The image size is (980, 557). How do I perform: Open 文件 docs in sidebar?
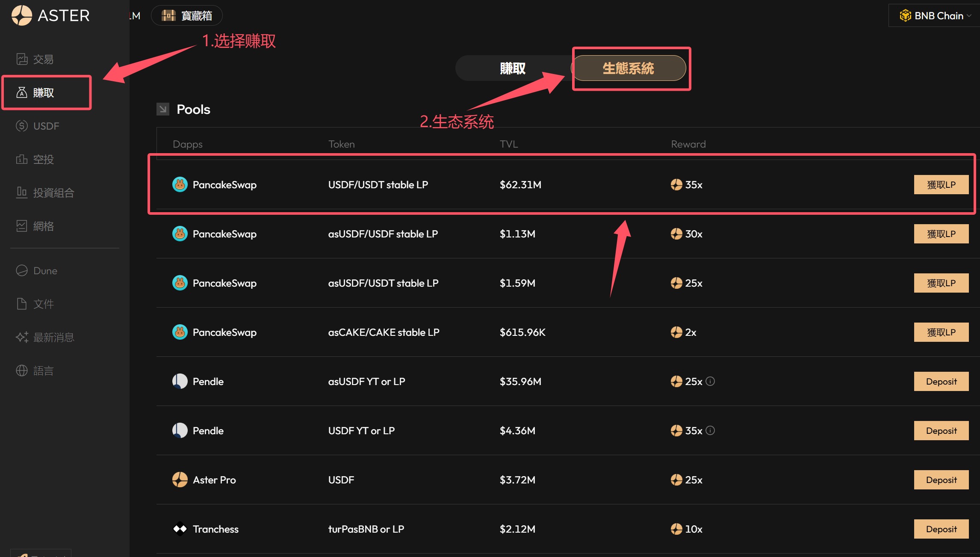35,304
